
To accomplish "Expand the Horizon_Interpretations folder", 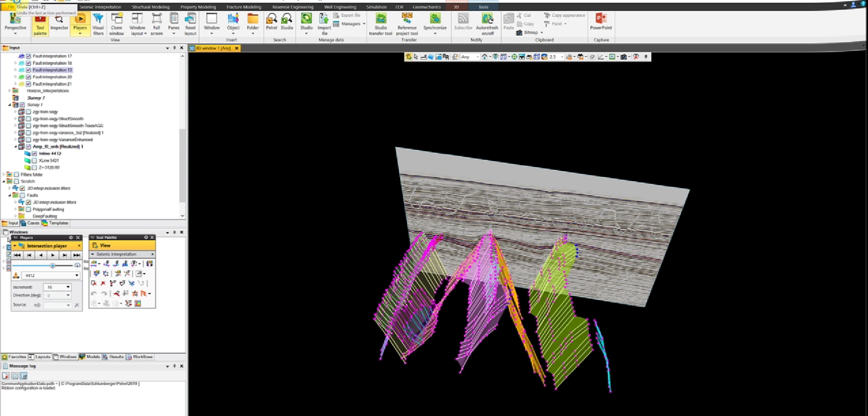I will pos(9,91).
